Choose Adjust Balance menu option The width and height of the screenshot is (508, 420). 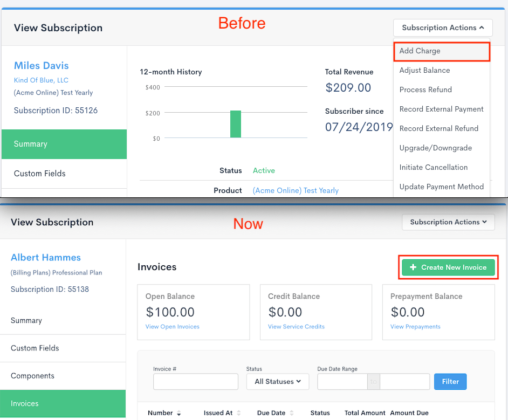pos(424,71)
